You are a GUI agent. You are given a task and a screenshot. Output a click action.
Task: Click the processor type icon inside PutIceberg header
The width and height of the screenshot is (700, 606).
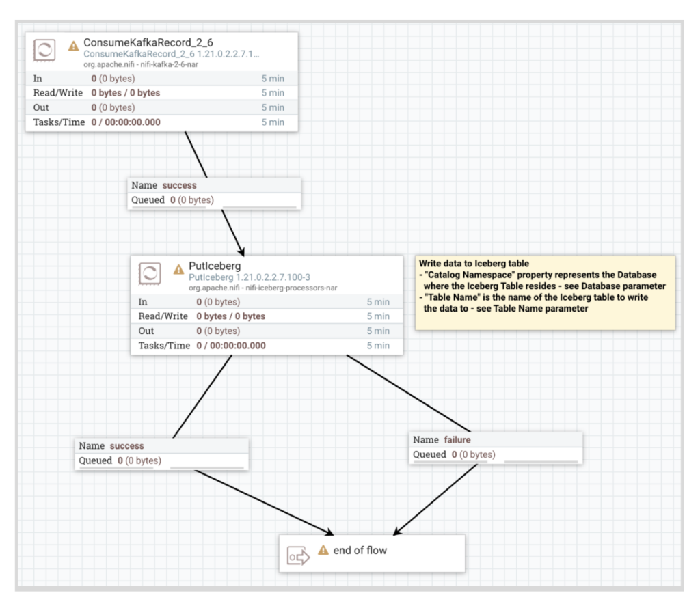150,273
